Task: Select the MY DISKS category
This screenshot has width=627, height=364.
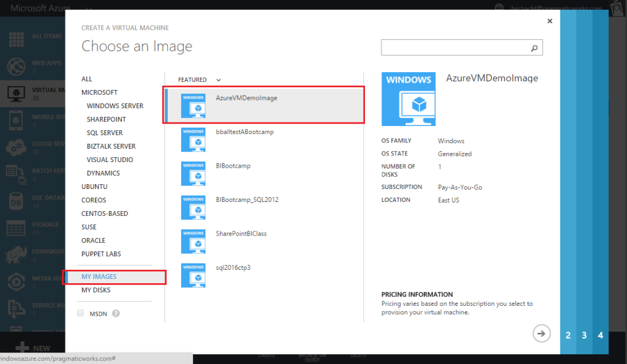Action: coord(96,290)
